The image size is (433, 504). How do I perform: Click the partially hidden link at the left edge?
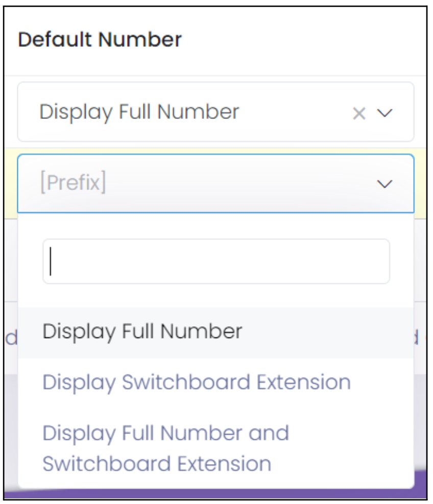[x=12, y=338]
